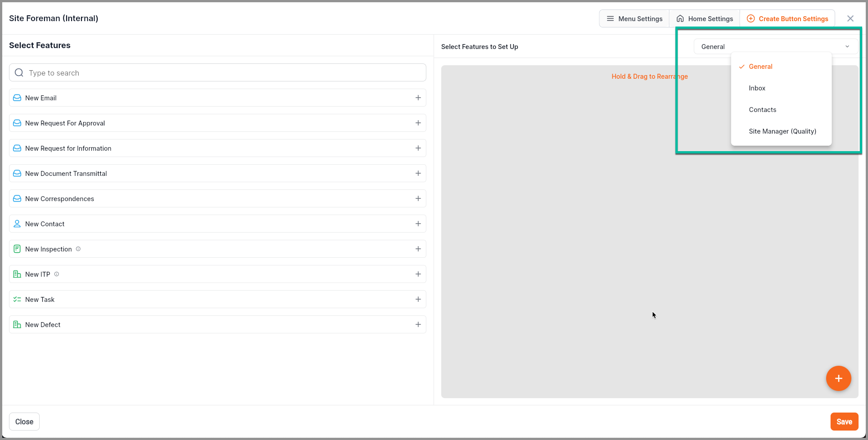Add New Request For Approval via plus icon
Screen dimensions: 868x440
pyautogui.click(x=418, y=123)
